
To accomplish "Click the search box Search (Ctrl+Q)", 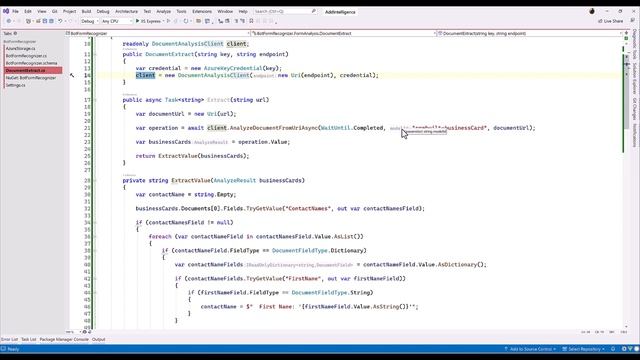I will (x=285, y=11).
